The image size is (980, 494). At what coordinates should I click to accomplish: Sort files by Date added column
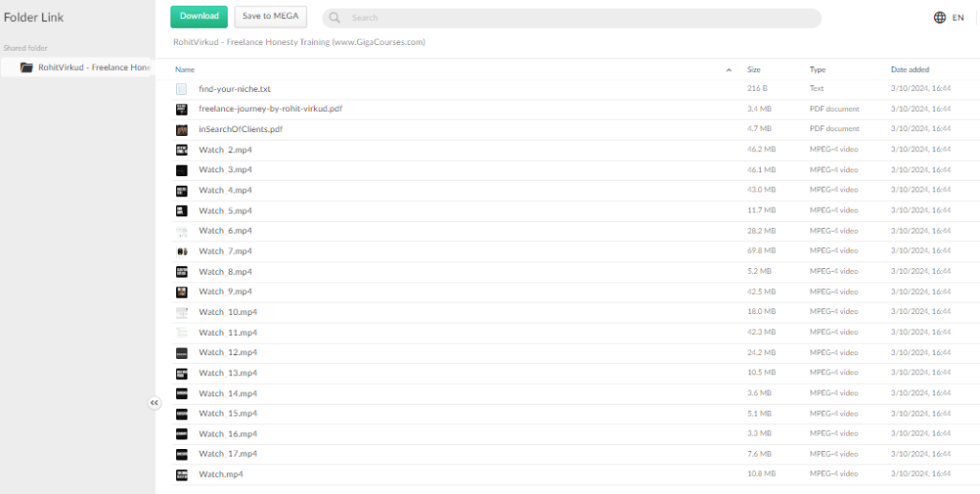click(909, 70)
